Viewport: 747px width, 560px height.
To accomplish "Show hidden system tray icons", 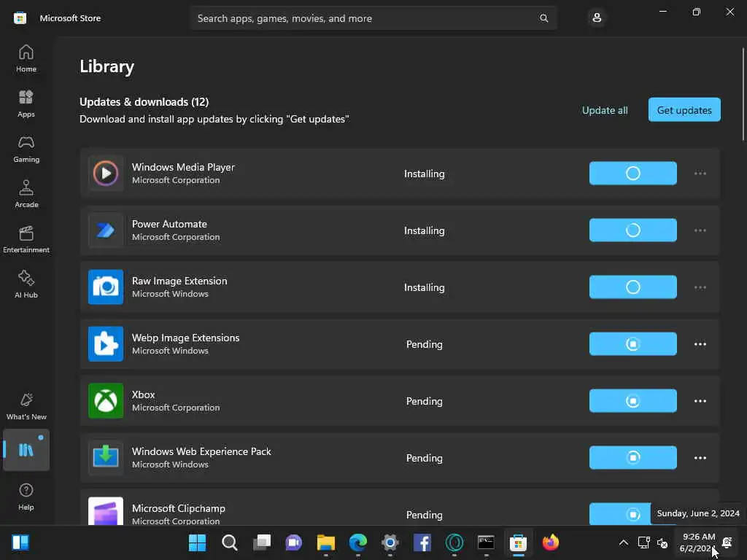I will point(623,542).
